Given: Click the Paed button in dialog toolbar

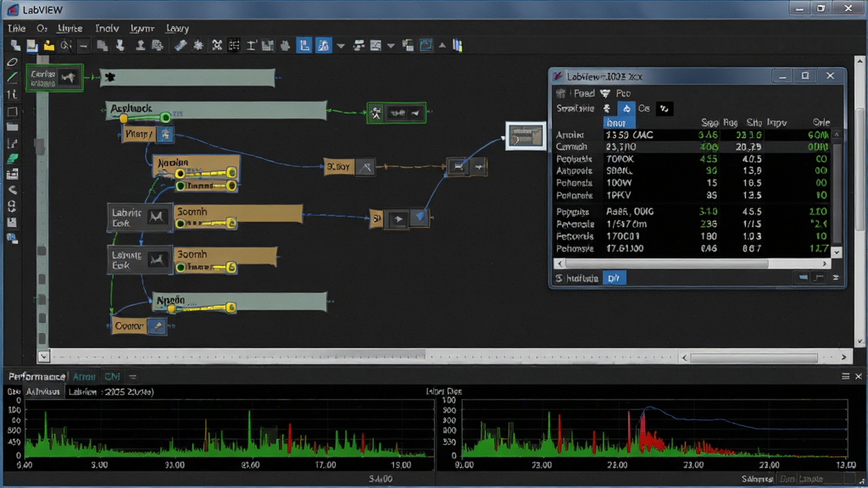Looking at the screenshot, I should click(x=584, y=93).
